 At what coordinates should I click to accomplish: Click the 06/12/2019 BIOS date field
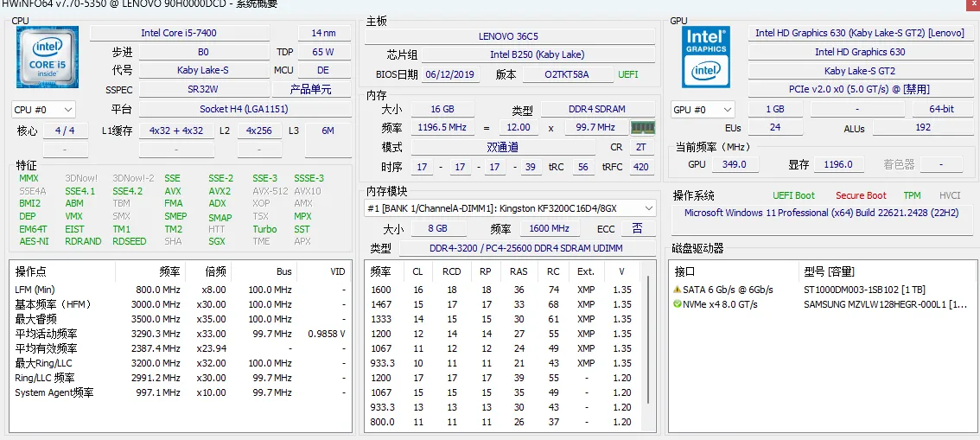[x=450, y=74]
